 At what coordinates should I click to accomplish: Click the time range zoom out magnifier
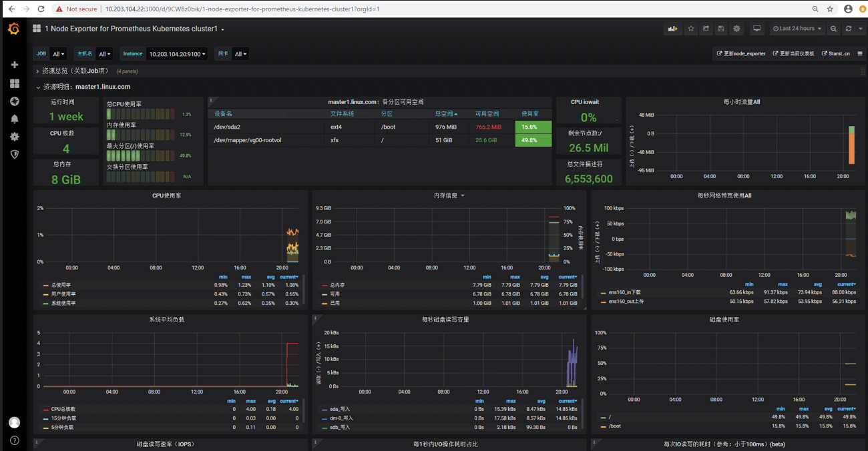coord(833,29)
